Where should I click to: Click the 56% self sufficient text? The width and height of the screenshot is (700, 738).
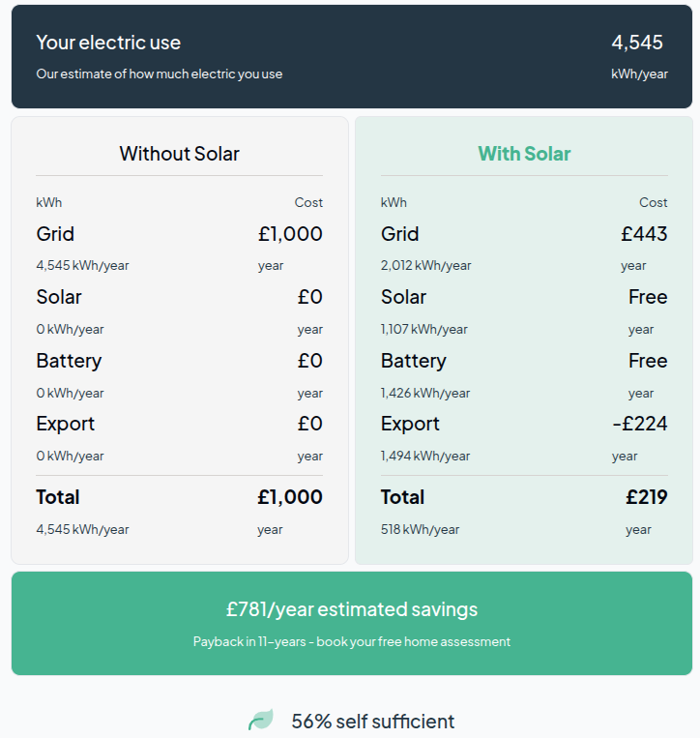(x=373, y=721)
